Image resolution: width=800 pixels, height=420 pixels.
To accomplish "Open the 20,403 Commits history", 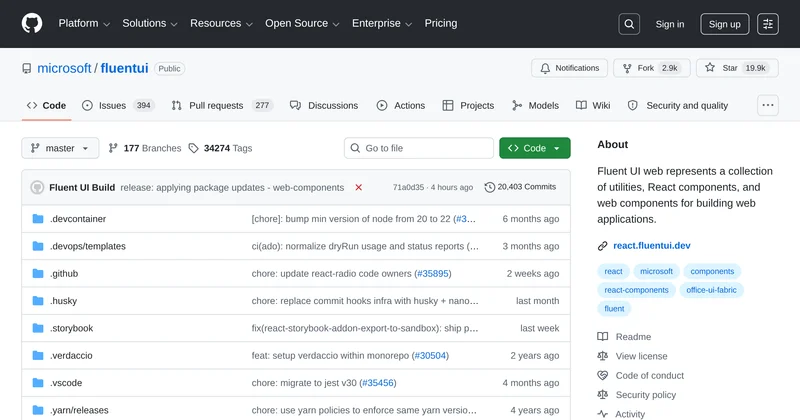I will coord(520,187).
